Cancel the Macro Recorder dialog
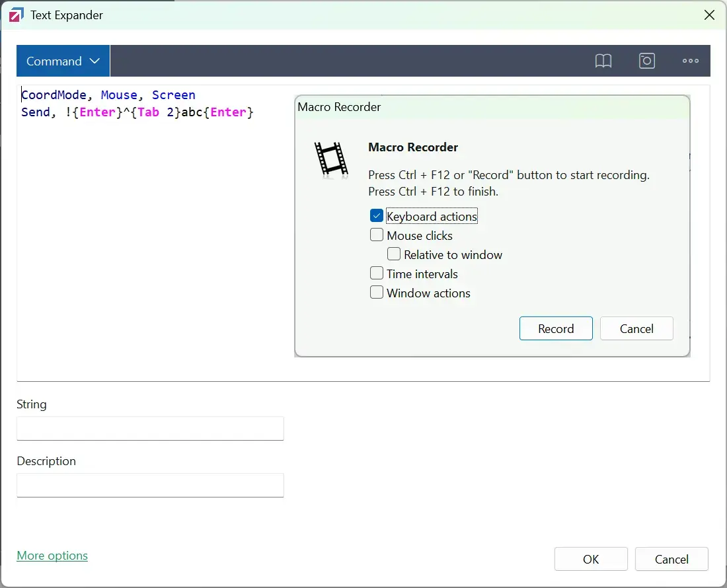 tap(636, 328)
